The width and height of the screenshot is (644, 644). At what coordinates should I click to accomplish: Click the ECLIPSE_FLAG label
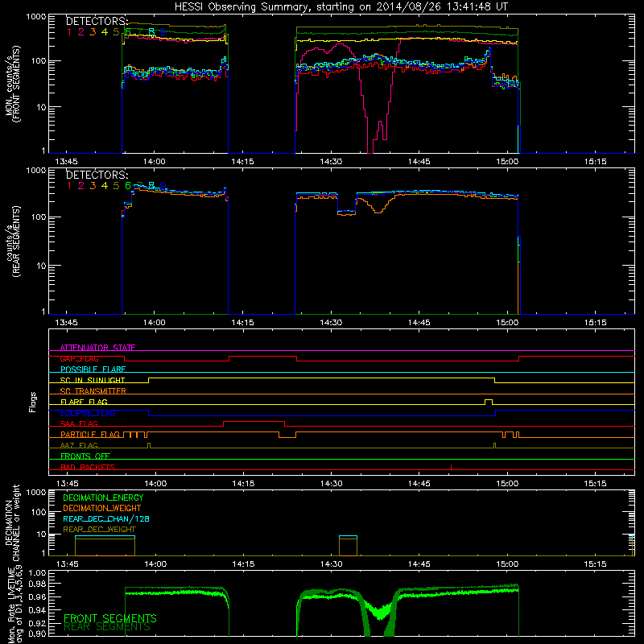88,413
